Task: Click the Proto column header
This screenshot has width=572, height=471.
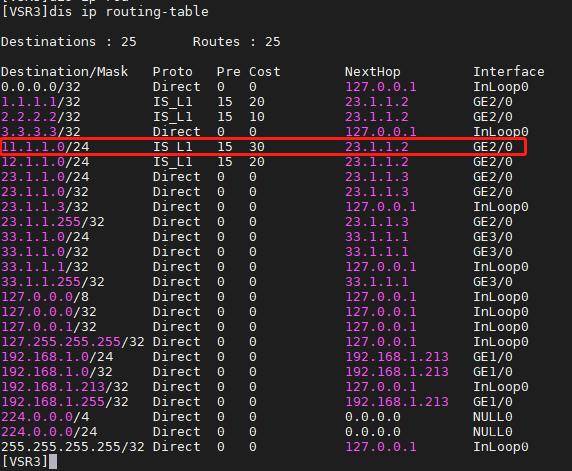Action: pyautogui.click(x=173, y=72)
